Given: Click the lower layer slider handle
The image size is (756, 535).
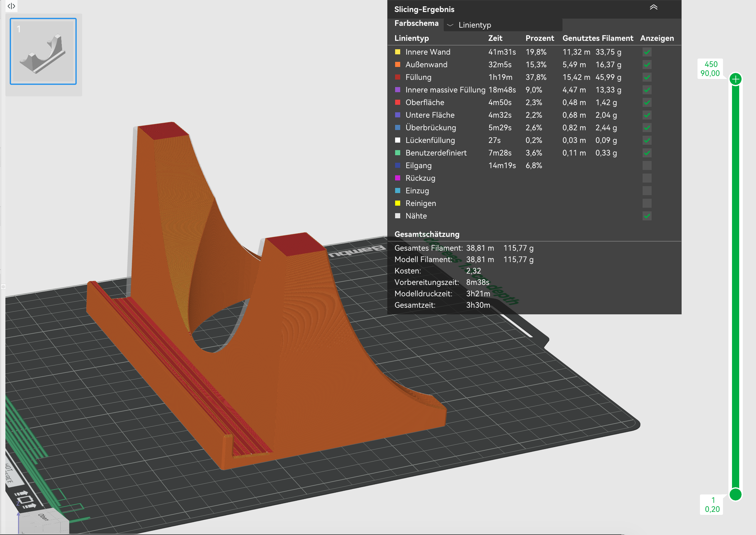Looking at the screenshot, I should click(735, 494).
